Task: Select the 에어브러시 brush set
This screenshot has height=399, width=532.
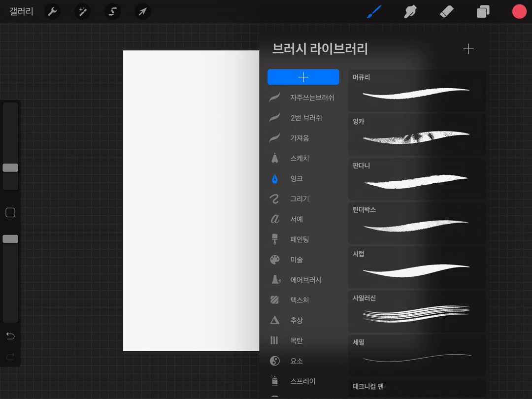Action: (305, 280)
